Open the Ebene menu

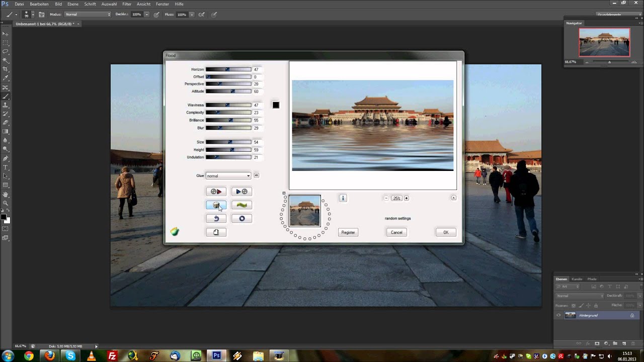click(73, 4)
